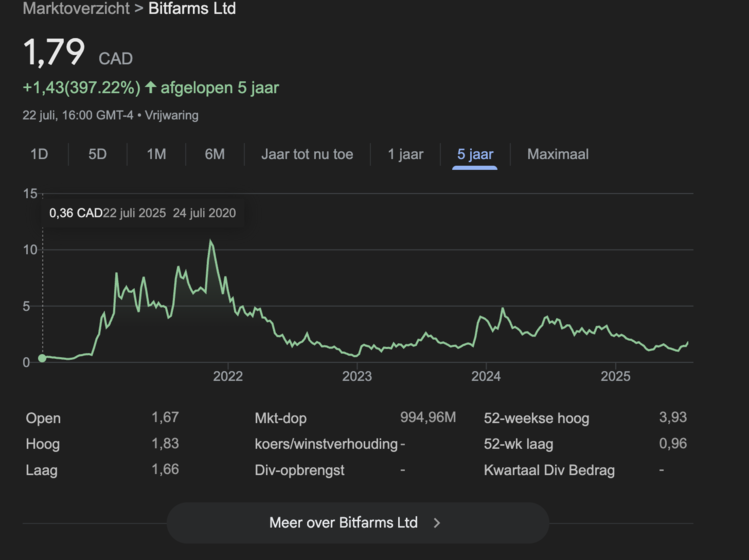The width and height of the screenshot is (749, 560).
Task: Go to Marktoverzicht breadcrumb link
Action: pos(76,9)
